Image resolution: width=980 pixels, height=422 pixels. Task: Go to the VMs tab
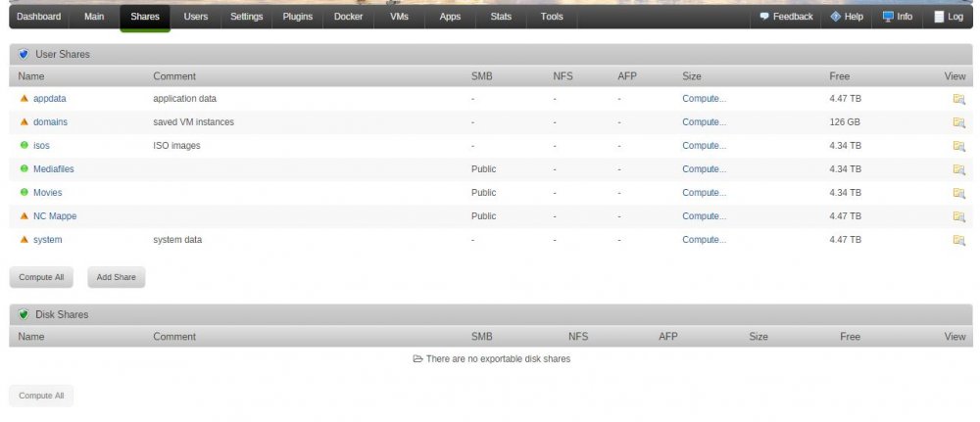click(x=399, y=17)
